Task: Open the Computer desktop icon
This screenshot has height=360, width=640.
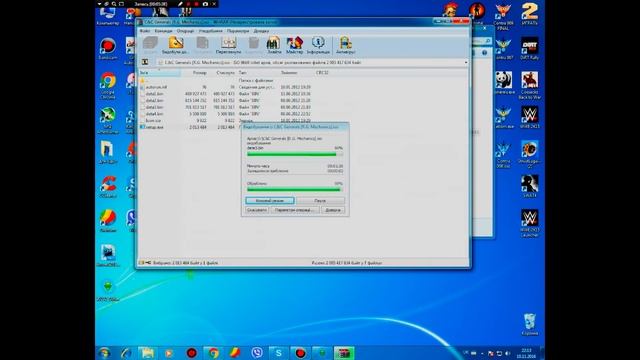Action: coord(108,16)
